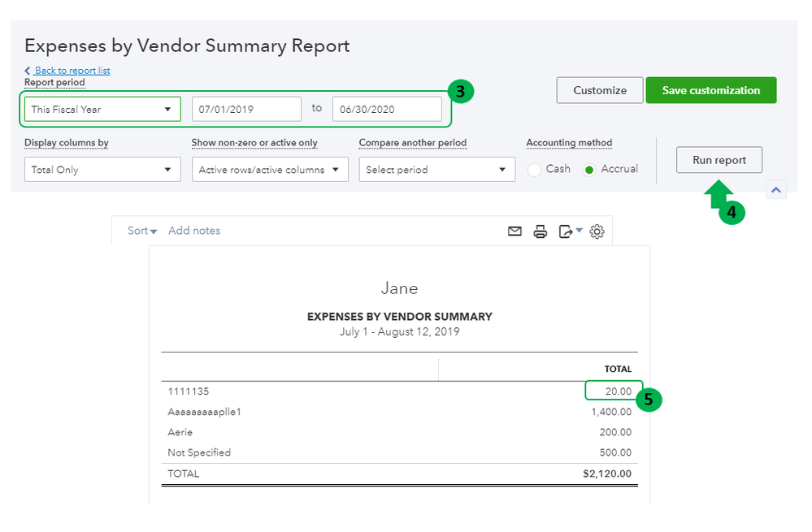Click the Customize button
Image resolution: width=812 pixels, height=532 pixels.
click(600, 90)
